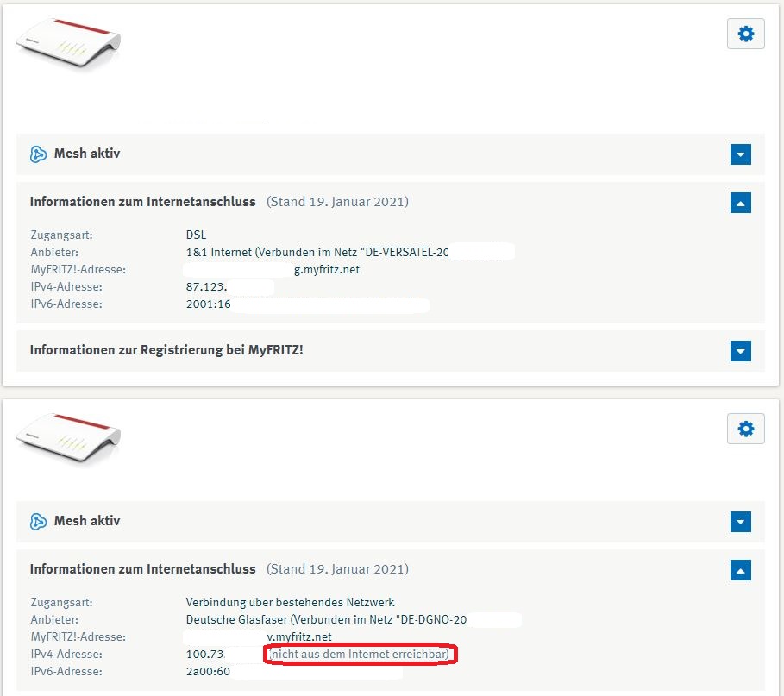This screenshot has height=696, width=784.
Task: Open settings gear of the Deutsche Glasfaser FRITZ!Box
Action: pos(745,429)
